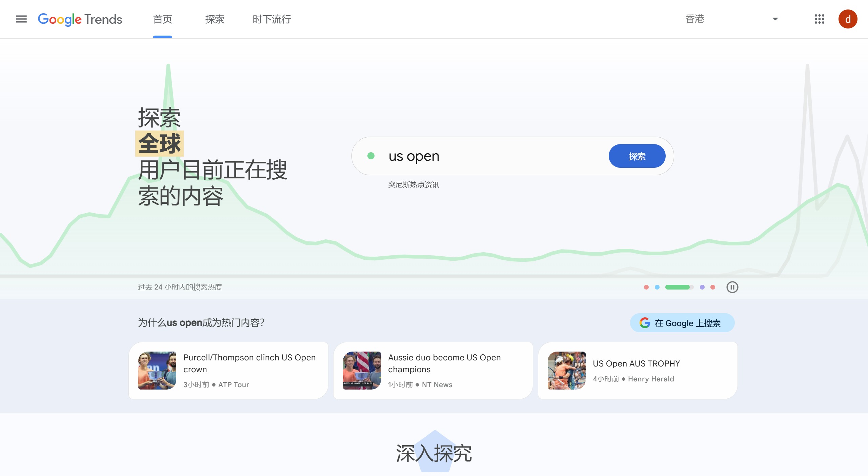Pause the trending stories carousel

pos(733,287)
